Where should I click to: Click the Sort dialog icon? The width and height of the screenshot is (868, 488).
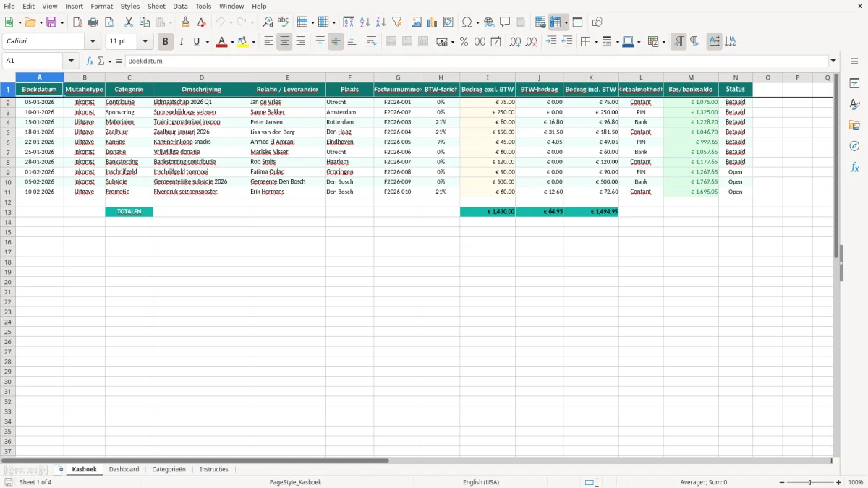pos(349,22)
